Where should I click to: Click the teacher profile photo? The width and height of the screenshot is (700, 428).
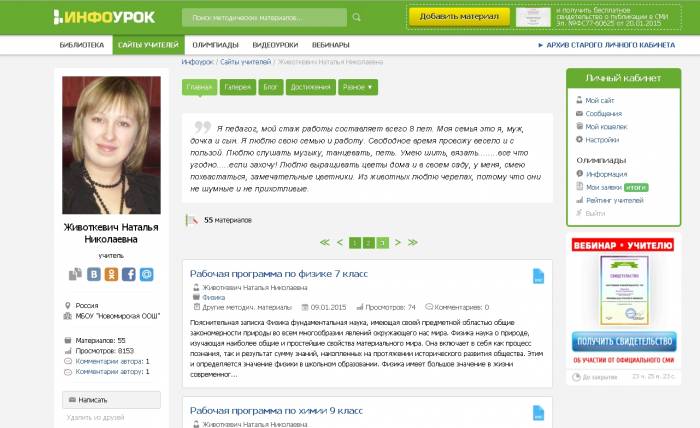[111, 145]
